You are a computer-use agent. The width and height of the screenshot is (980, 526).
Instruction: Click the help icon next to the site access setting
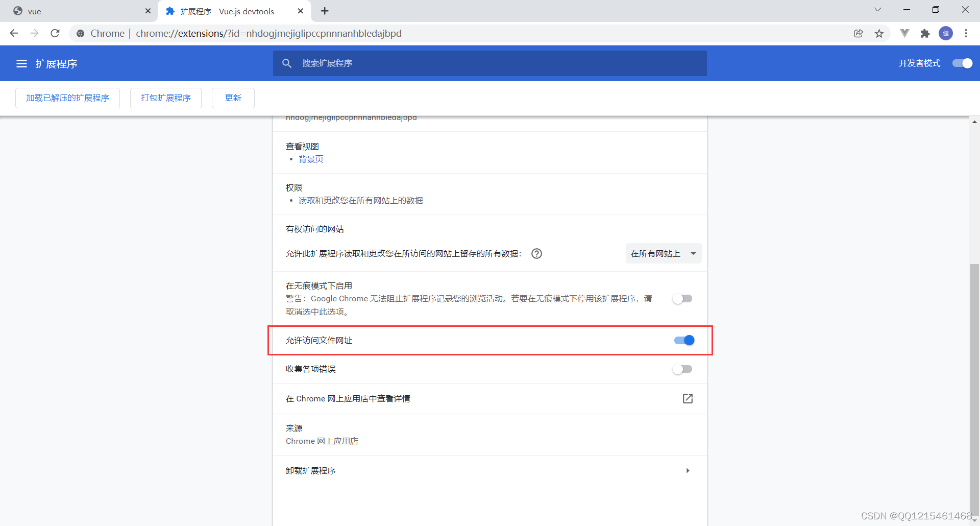point(536,253)
